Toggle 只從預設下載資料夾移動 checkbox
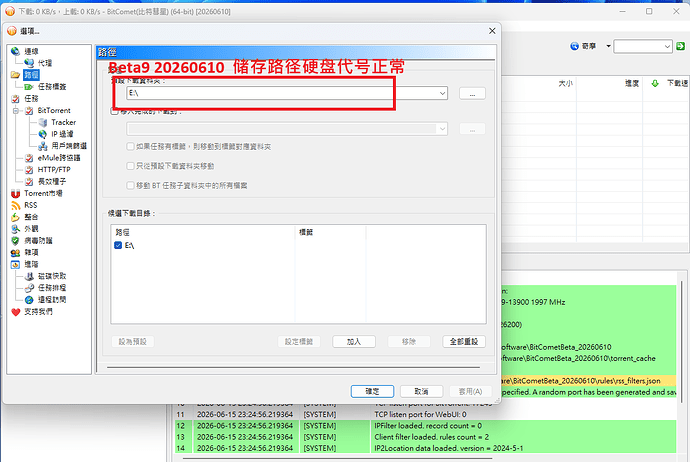 [130, 166]
